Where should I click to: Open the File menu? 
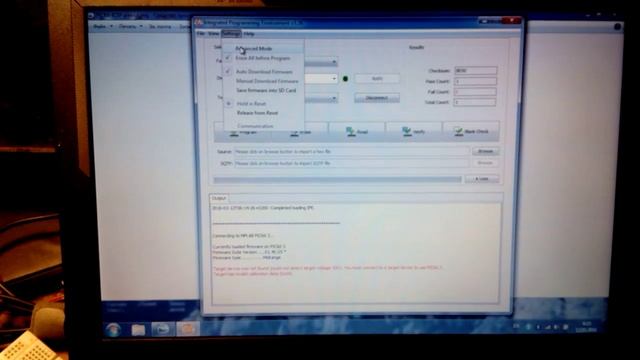(200, 34)
